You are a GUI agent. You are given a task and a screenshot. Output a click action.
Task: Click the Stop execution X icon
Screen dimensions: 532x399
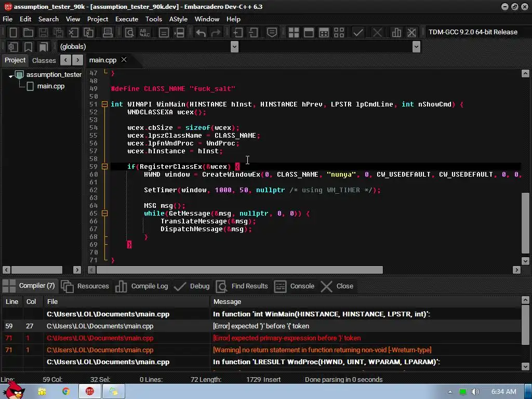click(x=377, y=33)
